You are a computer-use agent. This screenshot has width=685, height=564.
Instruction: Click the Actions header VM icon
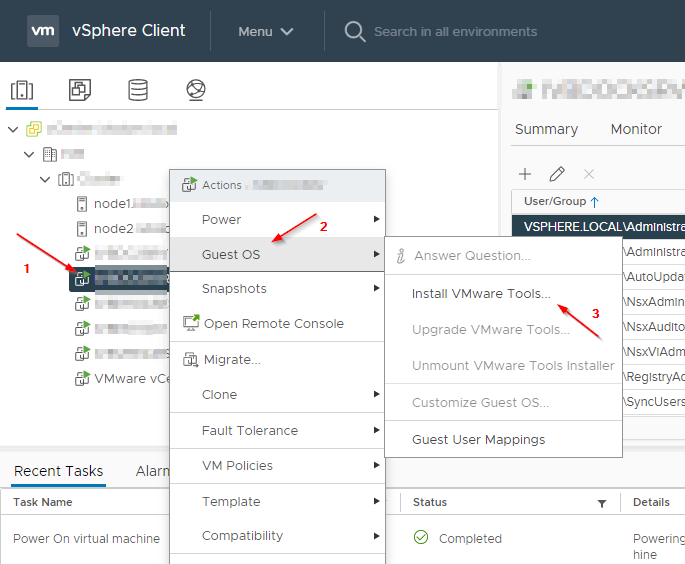(x=190, y=185)
